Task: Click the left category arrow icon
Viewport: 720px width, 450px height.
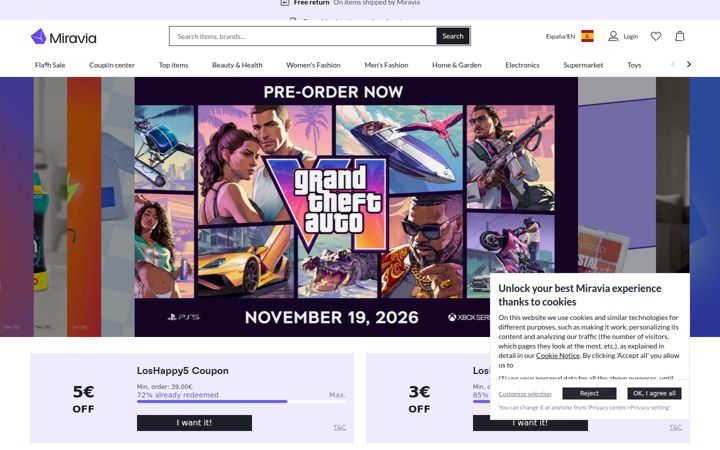Action: (x=673, y=64)
